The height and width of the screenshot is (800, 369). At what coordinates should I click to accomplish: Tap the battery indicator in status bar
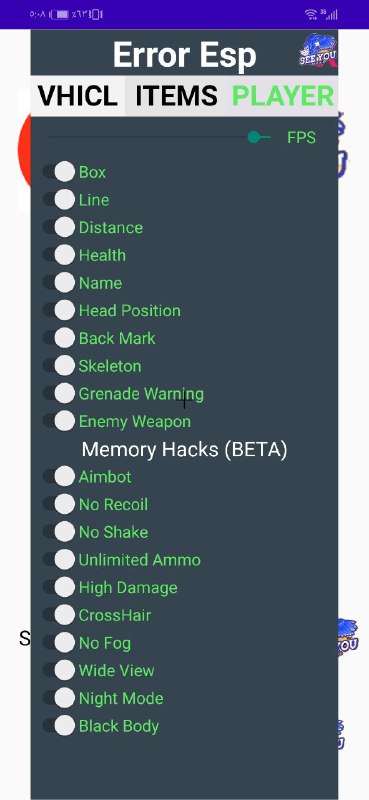click(61, 14)
